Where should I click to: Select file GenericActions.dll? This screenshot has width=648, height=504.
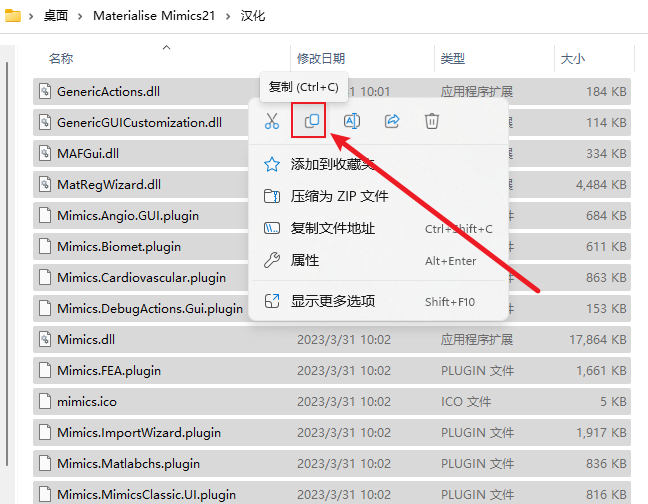tap(108, 91)
